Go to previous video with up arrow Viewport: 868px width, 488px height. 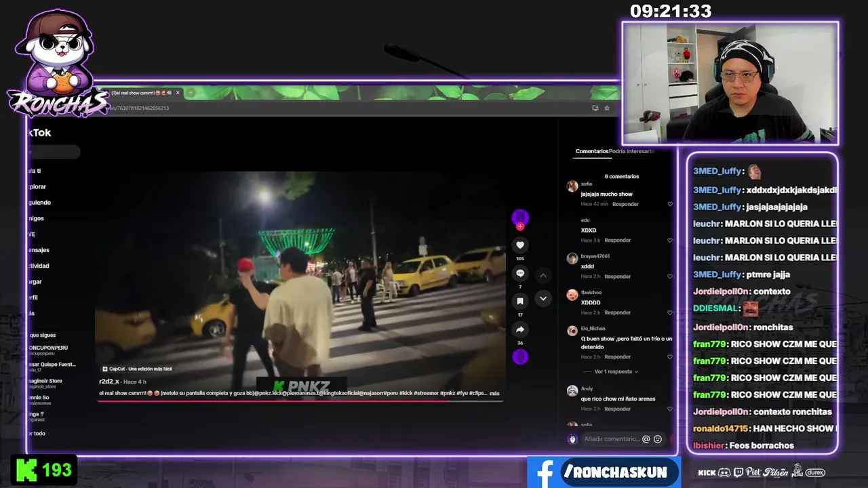point(542,275)
